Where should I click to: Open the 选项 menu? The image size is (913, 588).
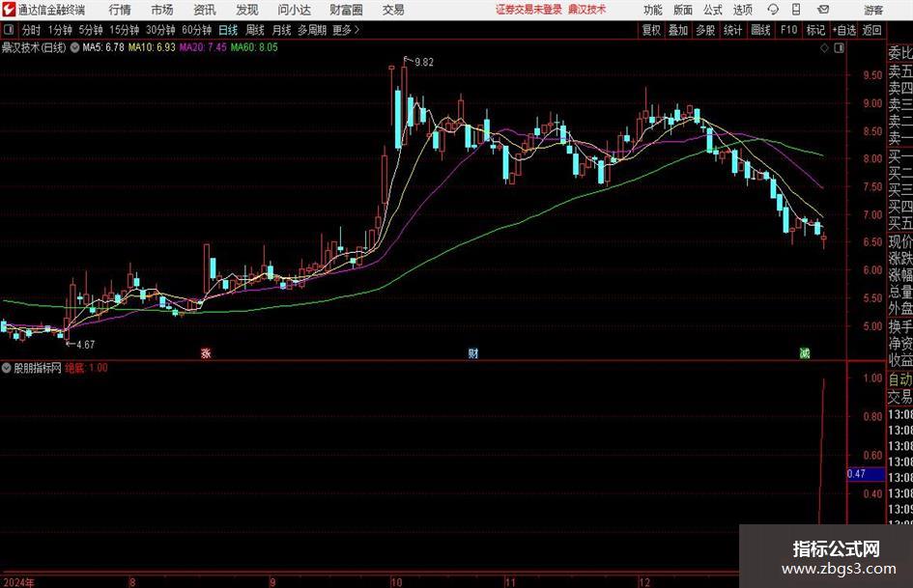(x=742, y=10)
